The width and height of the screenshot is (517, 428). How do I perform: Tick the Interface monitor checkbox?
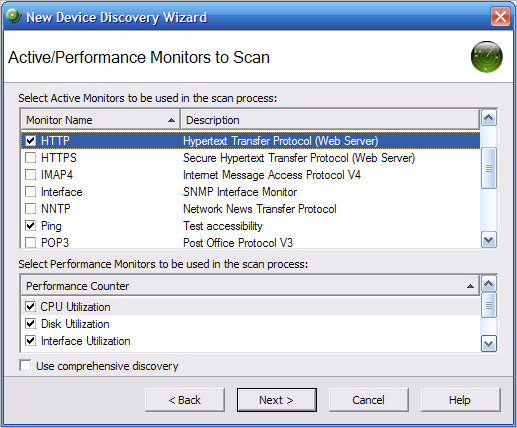[31, 192]
